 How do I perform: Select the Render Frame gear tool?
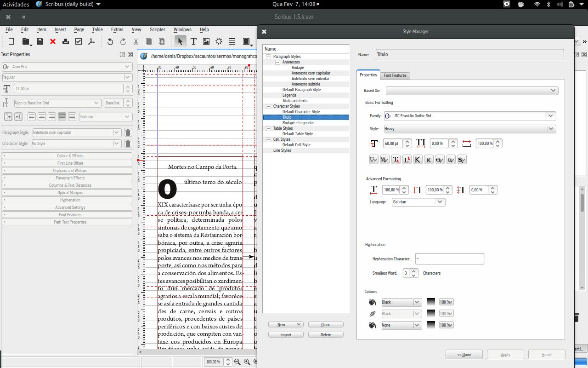click(x=219, y=41)
